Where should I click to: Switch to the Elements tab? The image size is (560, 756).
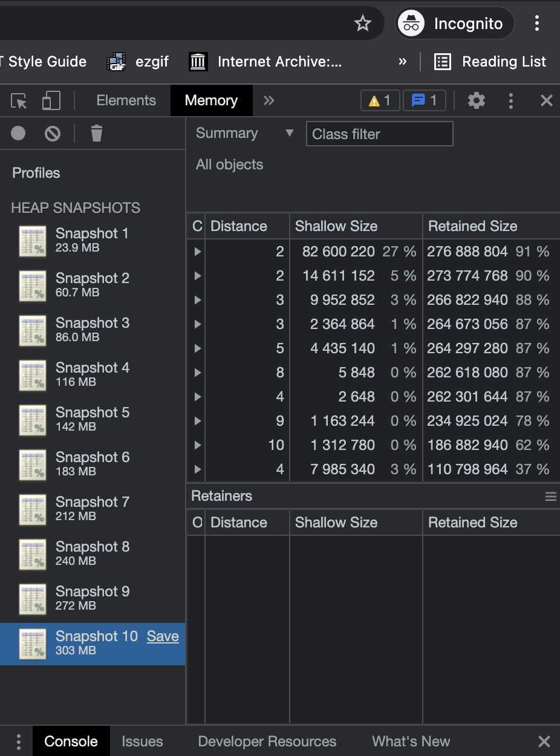[126, 100]
